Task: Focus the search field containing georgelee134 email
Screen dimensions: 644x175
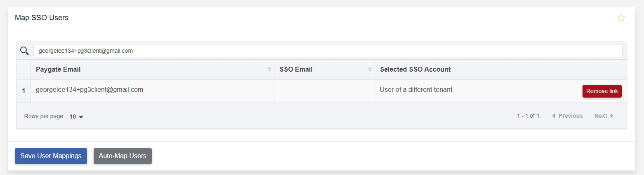Action: pos(328,51)
